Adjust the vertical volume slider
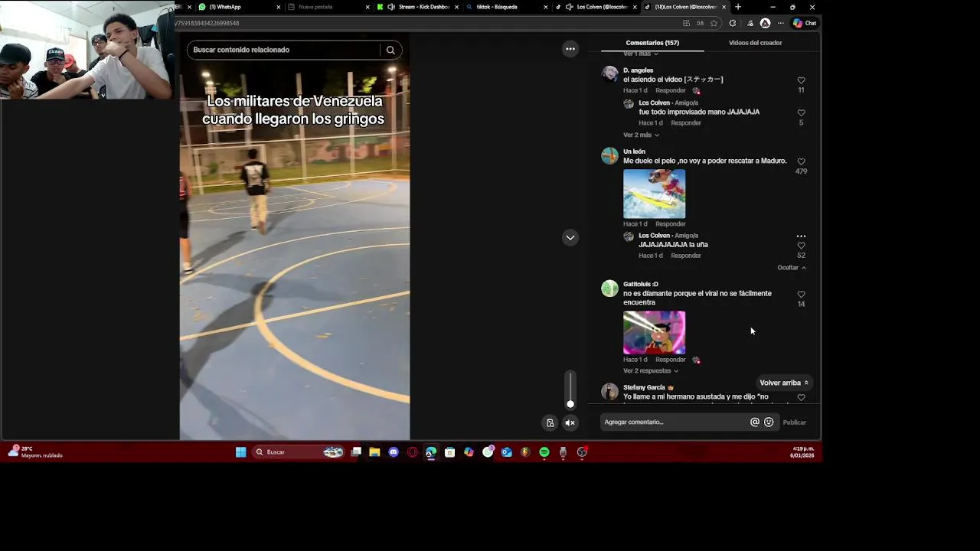Viewport: 980px width, 551px height. pyautogui.click(x=570, y=390)
